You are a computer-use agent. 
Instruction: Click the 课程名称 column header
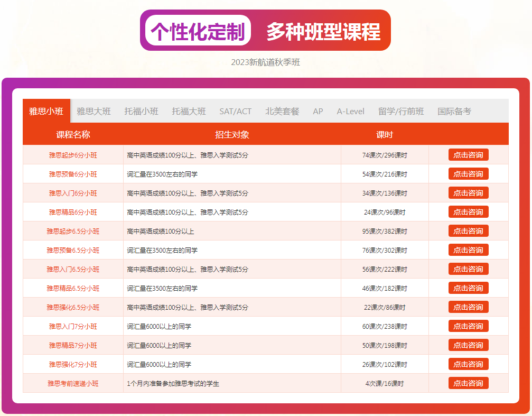tap(73, 134)
